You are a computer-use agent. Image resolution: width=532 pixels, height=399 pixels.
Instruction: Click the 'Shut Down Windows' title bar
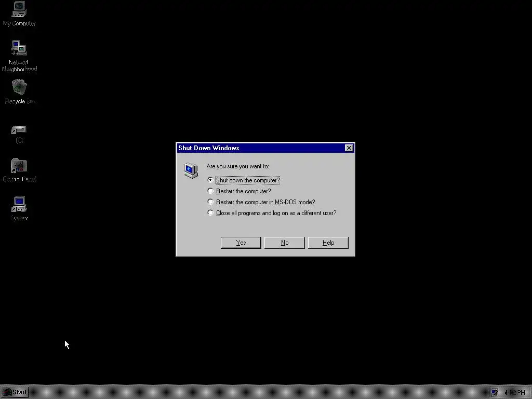click(x=265, y=148)
